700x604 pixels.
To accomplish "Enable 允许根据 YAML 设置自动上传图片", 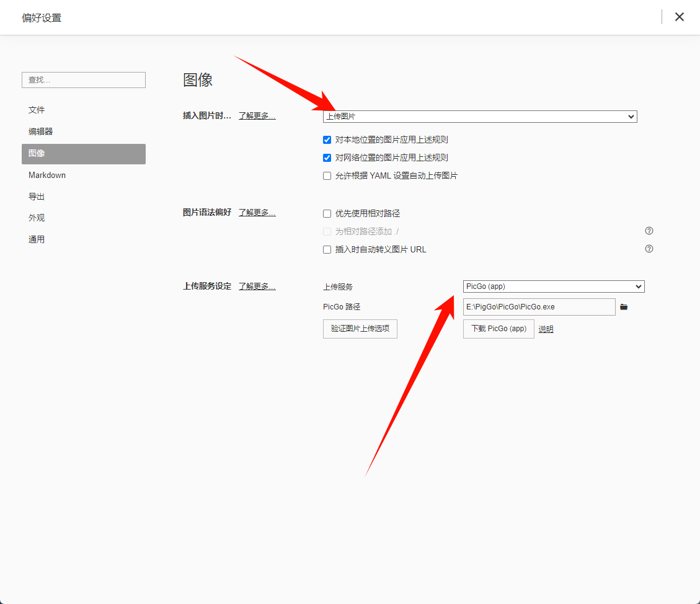I will point(327,176).
